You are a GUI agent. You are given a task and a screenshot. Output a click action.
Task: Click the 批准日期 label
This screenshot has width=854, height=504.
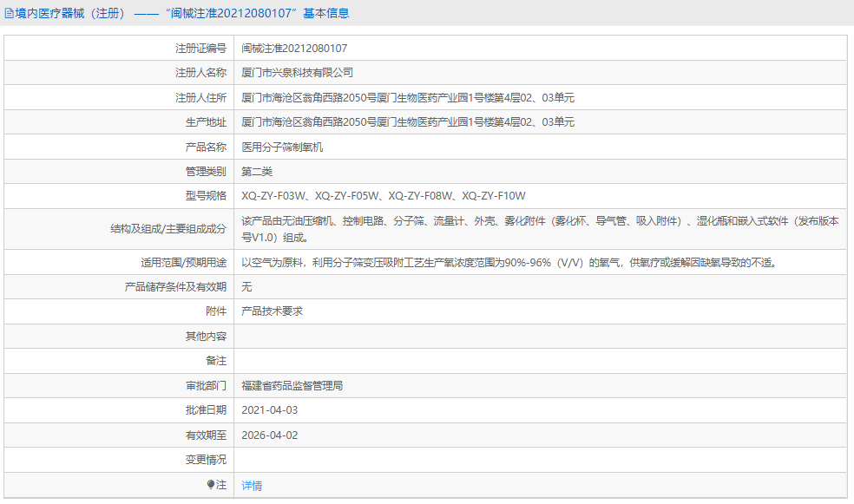(206, 410)
